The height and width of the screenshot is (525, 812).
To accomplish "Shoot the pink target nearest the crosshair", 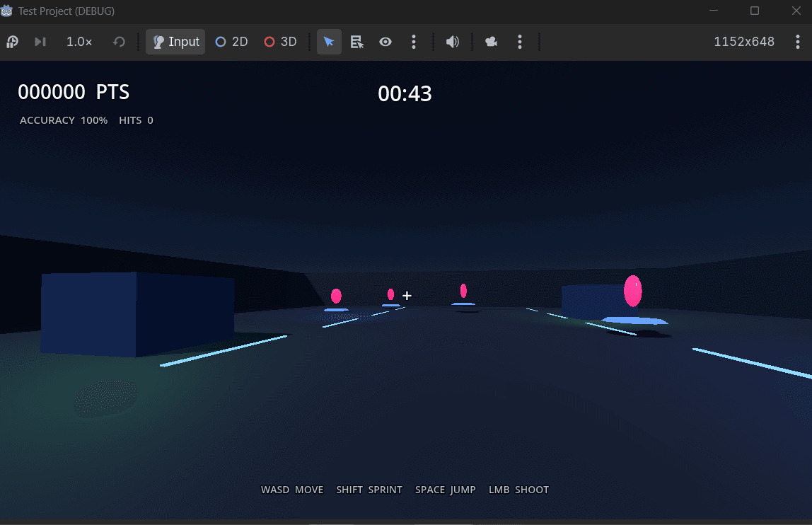I will pos(391,294).
